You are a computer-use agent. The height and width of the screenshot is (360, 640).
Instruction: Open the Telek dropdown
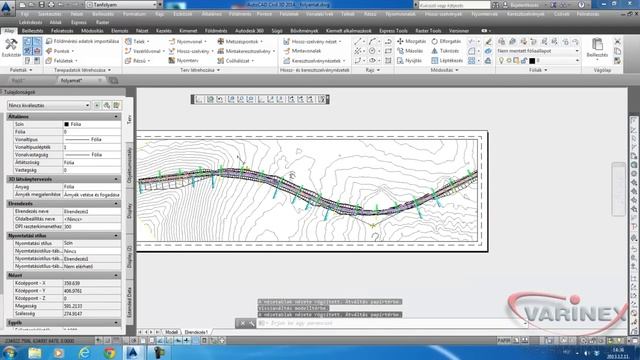pyautogui.click(x=138, y=42)
